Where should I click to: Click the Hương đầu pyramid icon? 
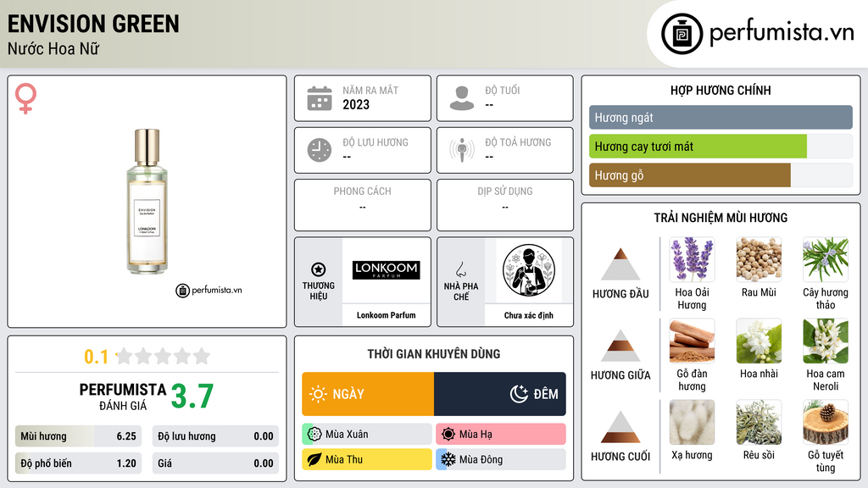tap(620, 264)
